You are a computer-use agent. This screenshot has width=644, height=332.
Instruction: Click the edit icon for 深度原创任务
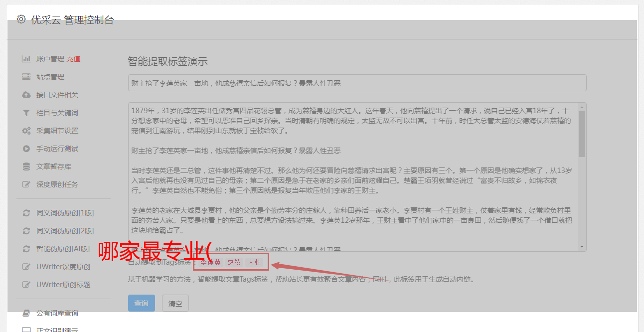[x=26, y=184]
